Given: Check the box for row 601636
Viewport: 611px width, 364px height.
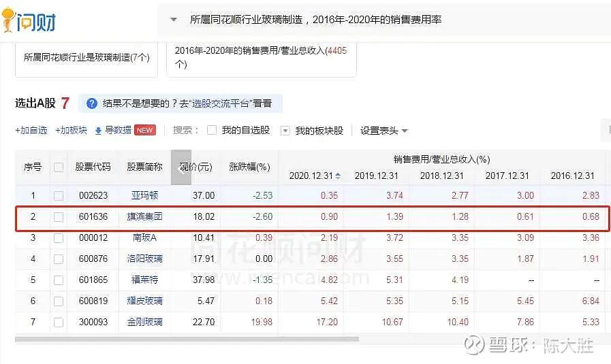Looking at the screenshot, I should coord(59,217).
